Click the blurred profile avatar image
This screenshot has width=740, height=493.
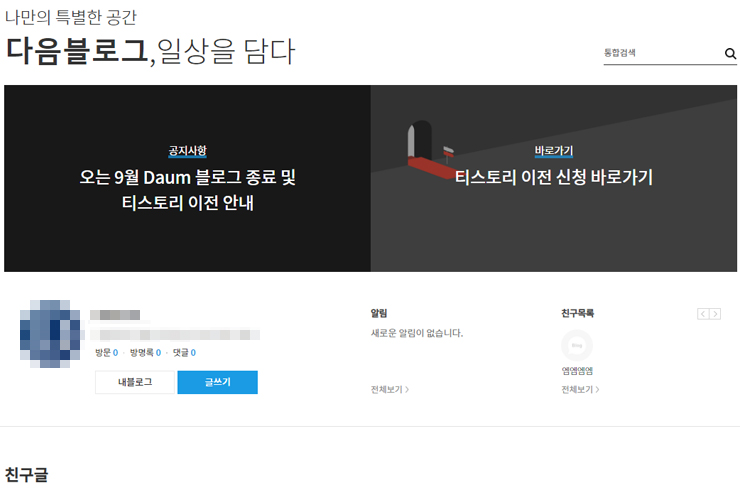click(50, 334)
